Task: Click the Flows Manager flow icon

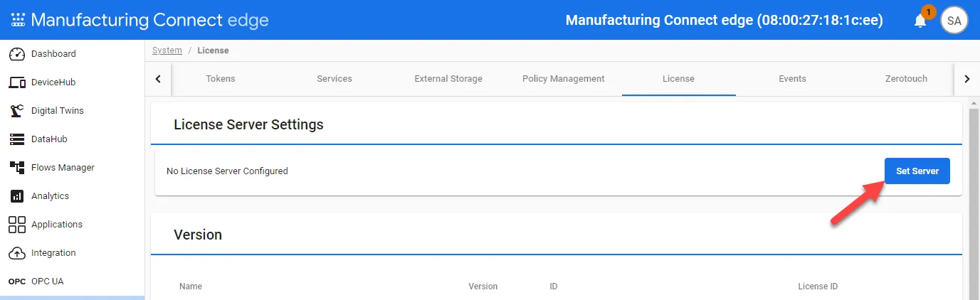Action: [x=17, y=168]
